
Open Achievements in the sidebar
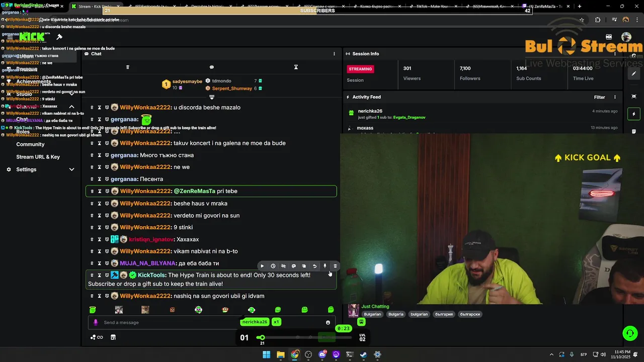coord(33,81)
